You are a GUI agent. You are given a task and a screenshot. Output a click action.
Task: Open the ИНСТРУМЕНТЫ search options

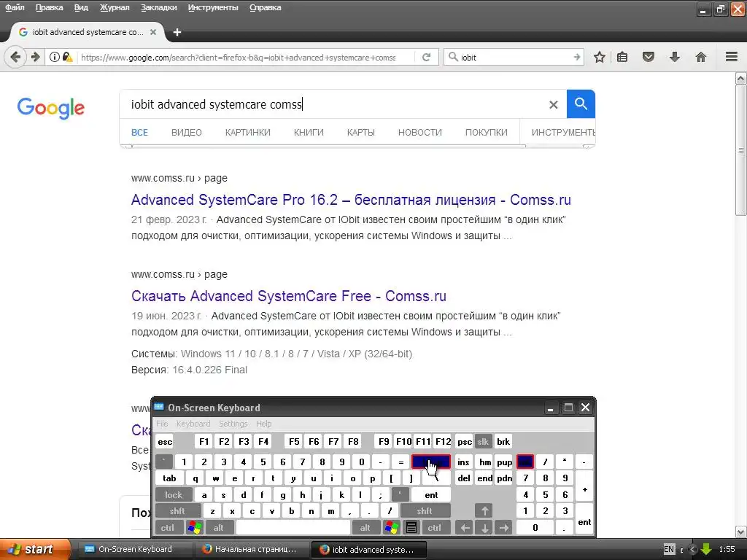click(x=563, y=133)
